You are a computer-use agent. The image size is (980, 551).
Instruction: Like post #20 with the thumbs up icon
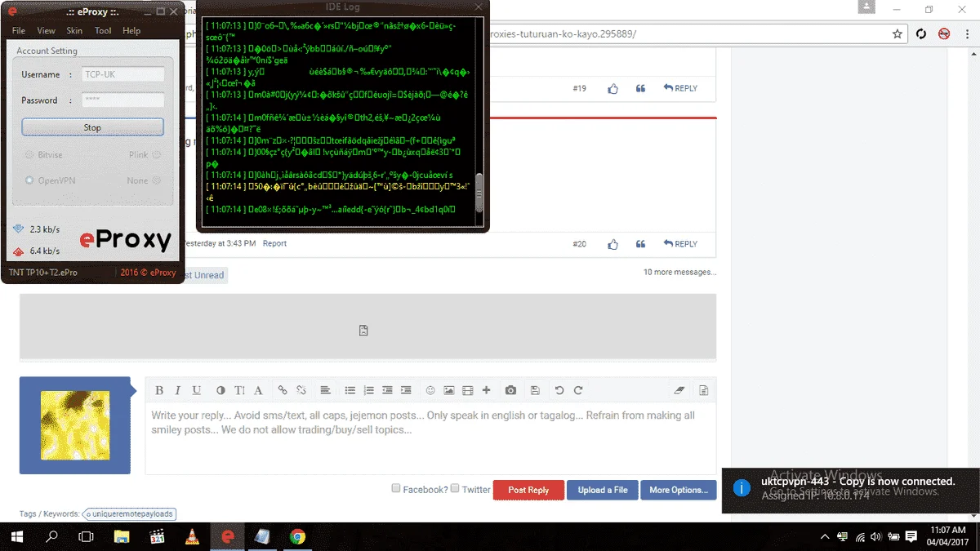(613, 244)
